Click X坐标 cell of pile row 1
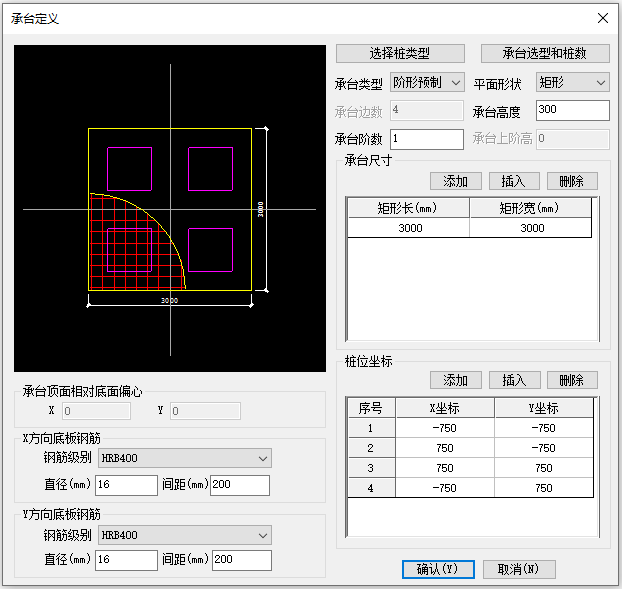This screenshot has width=622, height=589. point(445,428)
